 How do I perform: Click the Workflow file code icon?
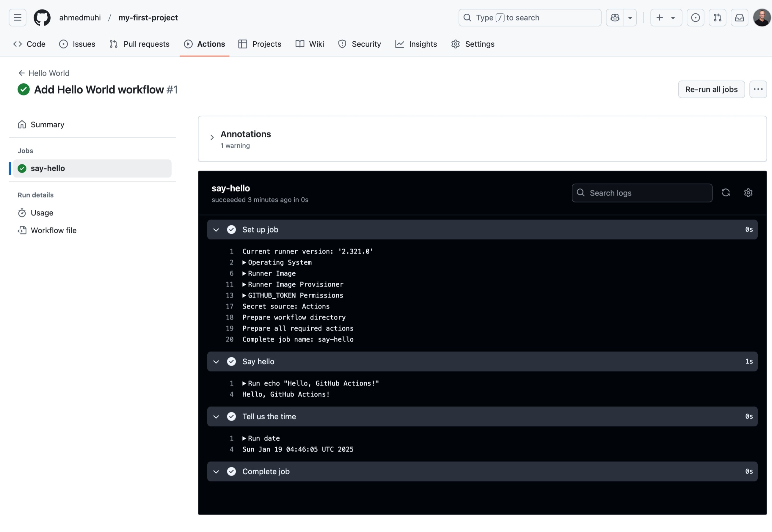coord(22,230)
